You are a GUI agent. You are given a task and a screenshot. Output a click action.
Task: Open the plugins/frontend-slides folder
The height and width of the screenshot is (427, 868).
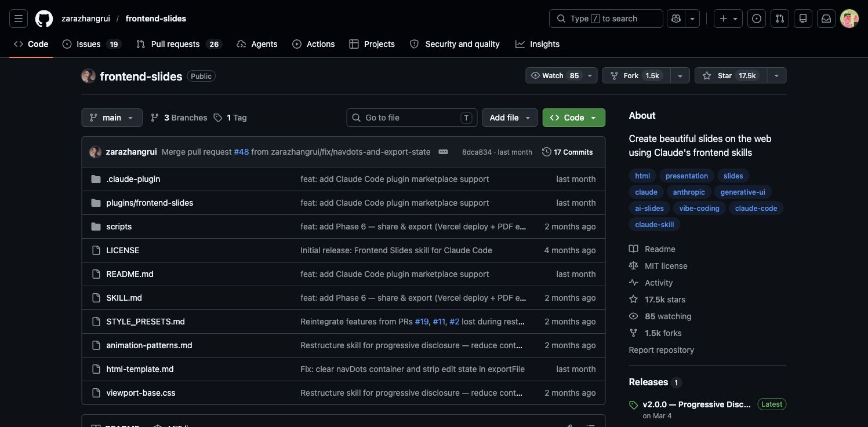pyautogui.click(x=150, y=203)
